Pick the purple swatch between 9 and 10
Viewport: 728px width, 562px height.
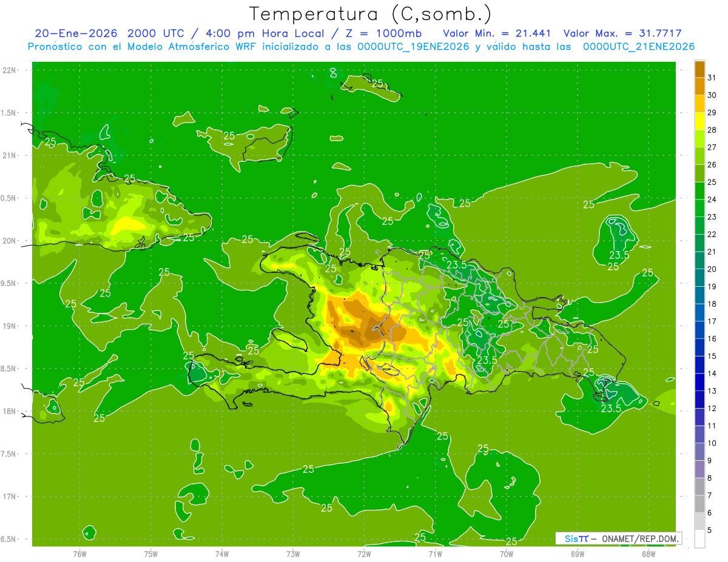(x=699, y=452)
